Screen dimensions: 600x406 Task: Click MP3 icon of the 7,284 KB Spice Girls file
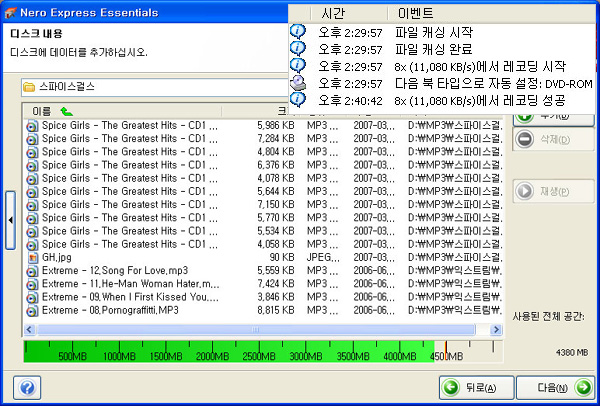(33, 139)
